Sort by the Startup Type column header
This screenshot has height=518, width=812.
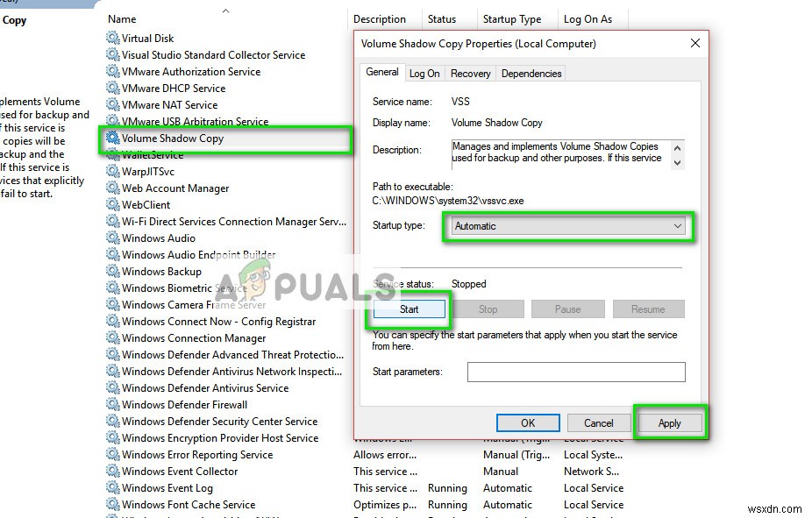512,19
